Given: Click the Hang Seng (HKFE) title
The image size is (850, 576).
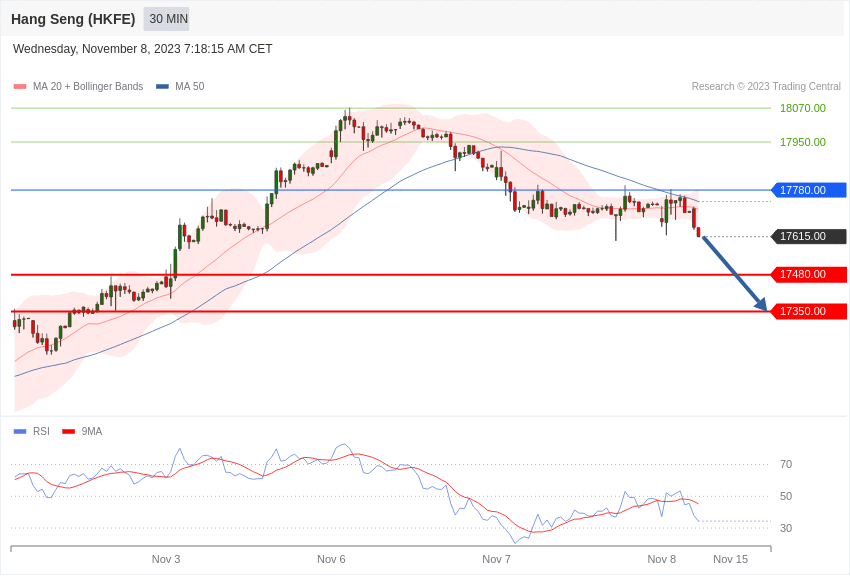Looking at the screenshot, I should click(x=73, y=19).
